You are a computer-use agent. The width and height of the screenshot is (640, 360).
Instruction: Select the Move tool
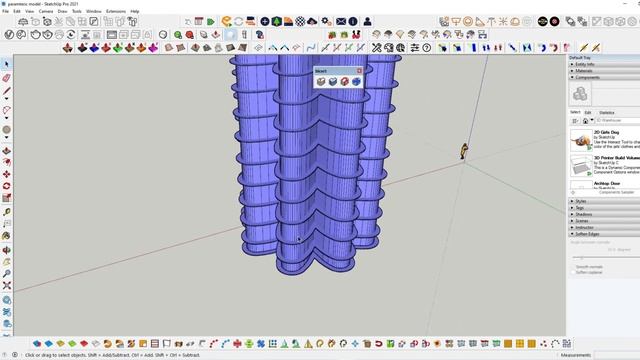pyautogui.click(x=7, y=174)
